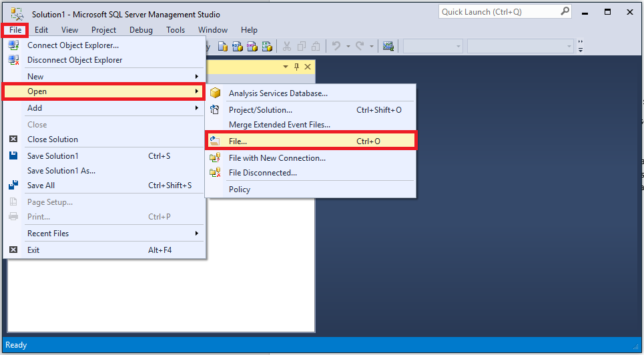Click the Exit X icon
Viewport: 644px width, 355px height.
[13, 250]
